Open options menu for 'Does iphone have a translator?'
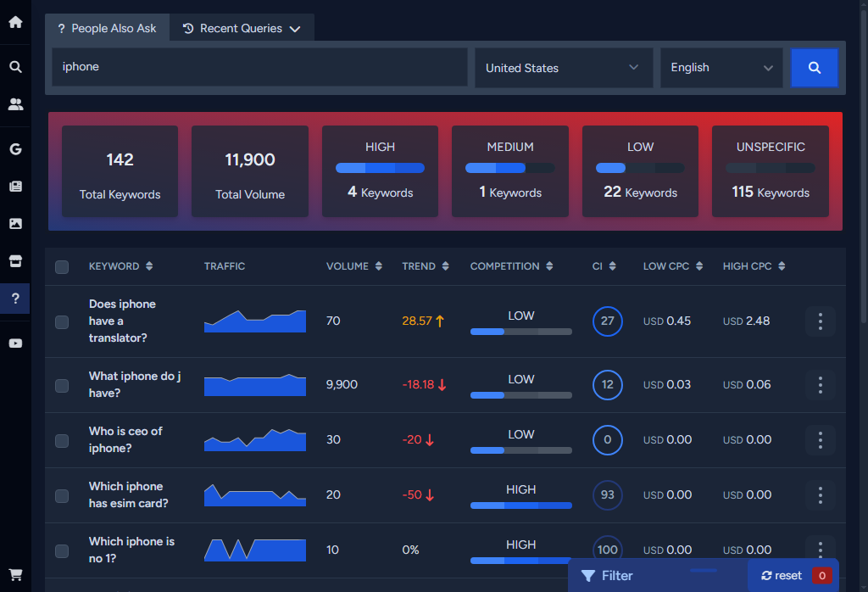The height and width of the screenshot is (592, 868). point(821,321)
